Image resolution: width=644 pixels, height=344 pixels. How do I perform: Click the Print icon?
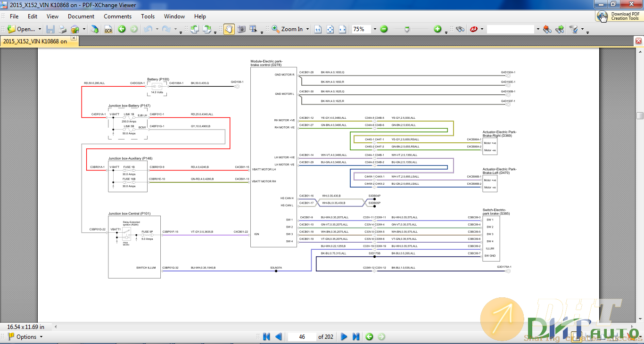[x=63, y=29]
